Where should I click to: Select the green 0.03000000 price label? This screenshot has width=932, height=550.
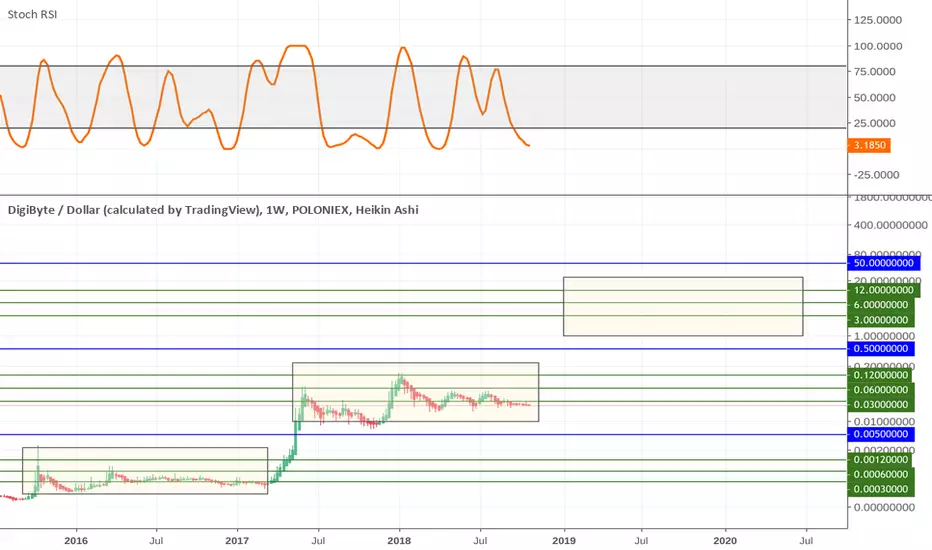click(x=880, y=405)
